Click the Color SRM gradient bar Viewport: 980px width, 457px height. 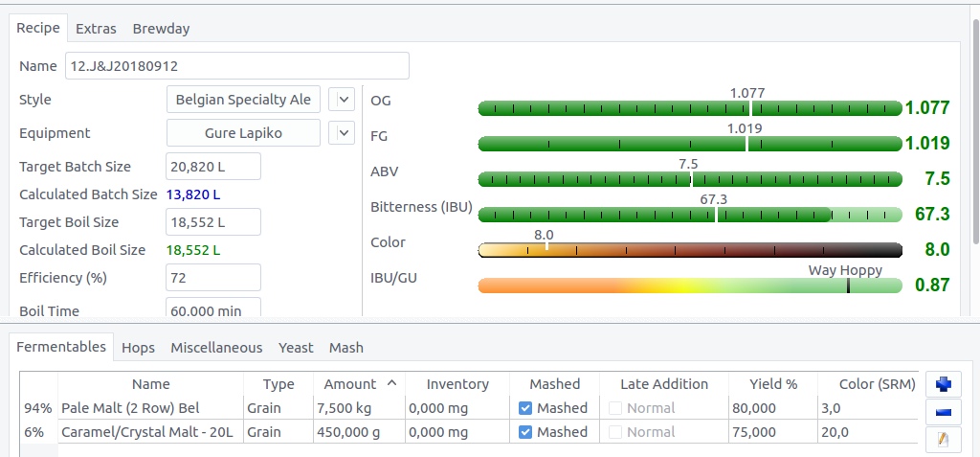click(x=689, y=250)
